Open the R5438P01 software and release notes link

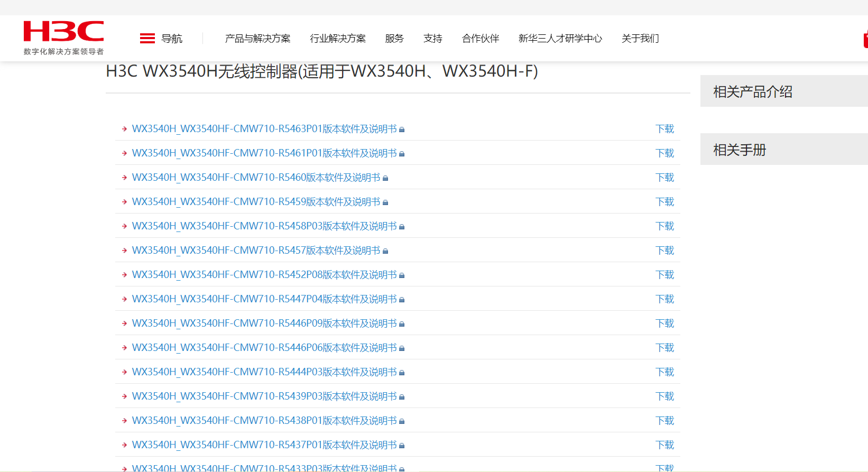(264, 421)
